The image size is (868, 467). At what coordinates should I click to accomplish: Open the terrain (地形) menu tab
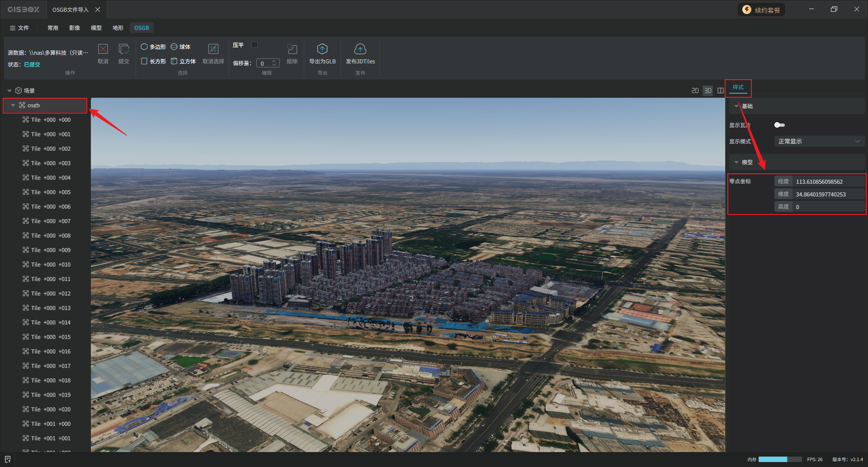tap(118, 28)
